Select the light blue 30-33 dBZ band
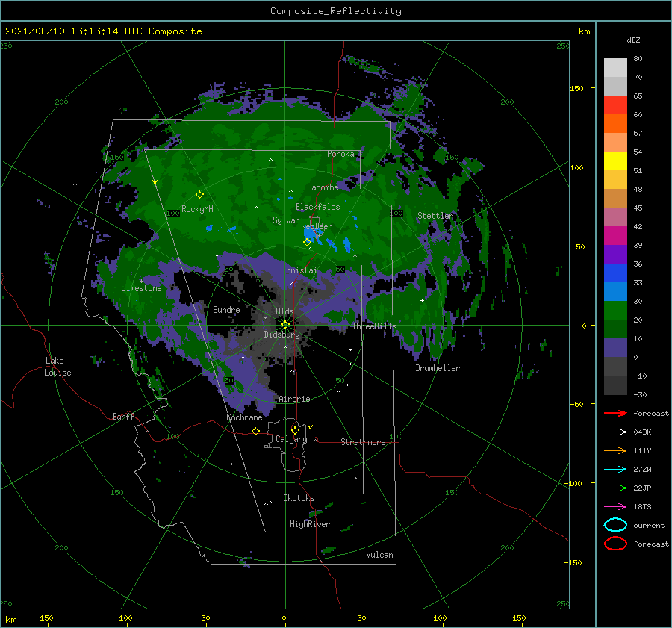 click(615, 292)
